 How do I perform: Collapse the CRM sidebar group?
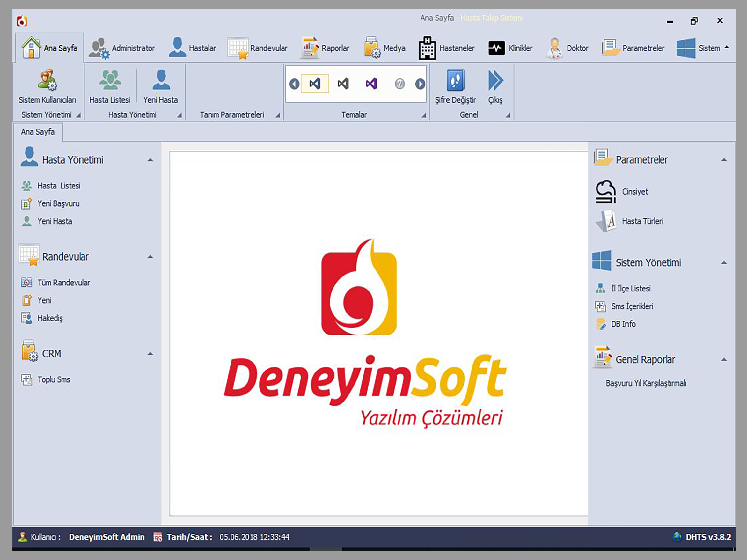point(150,354)
